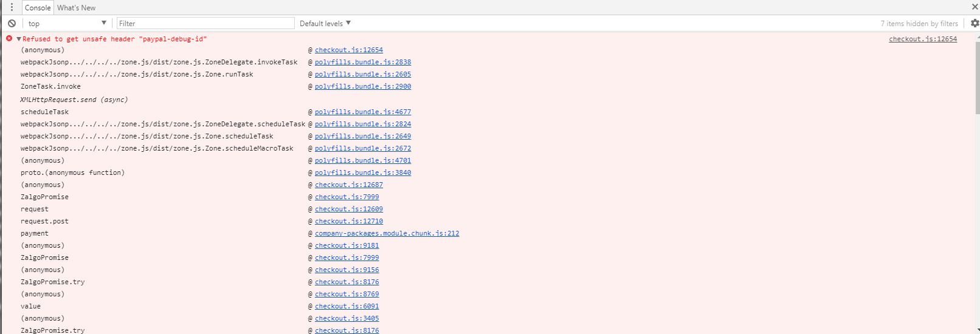
Task: Open polyfills.bundle.js:2649 link
Action: click(x=363, y=136)
